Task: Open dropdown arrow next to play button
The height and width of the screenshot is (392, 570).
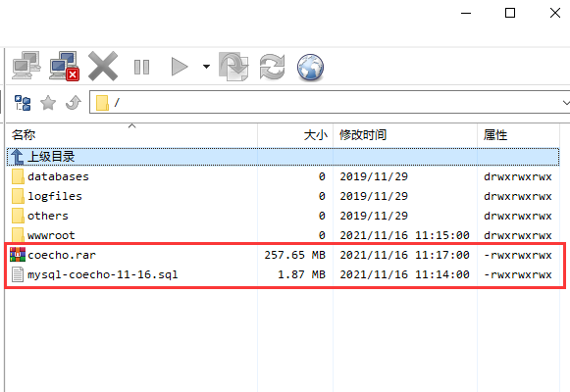Action: pyautogui.click(x=206, y=67)
